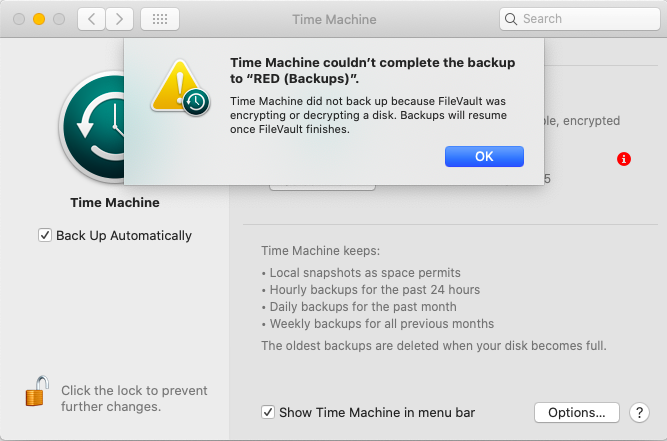667x441 pixels.
Task: Click the Time Machine label under icon
Action: point(115,202)
